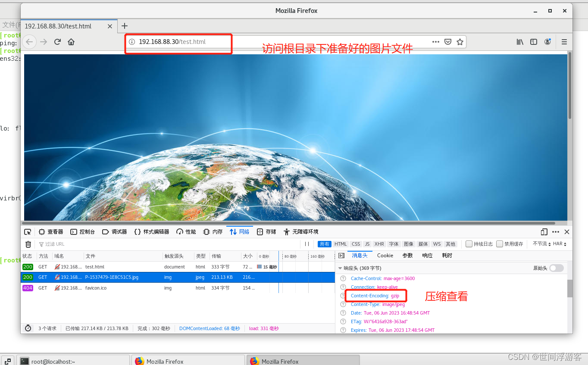
Task: Switch to the 控制台 console tab
Action: point(82,232)
